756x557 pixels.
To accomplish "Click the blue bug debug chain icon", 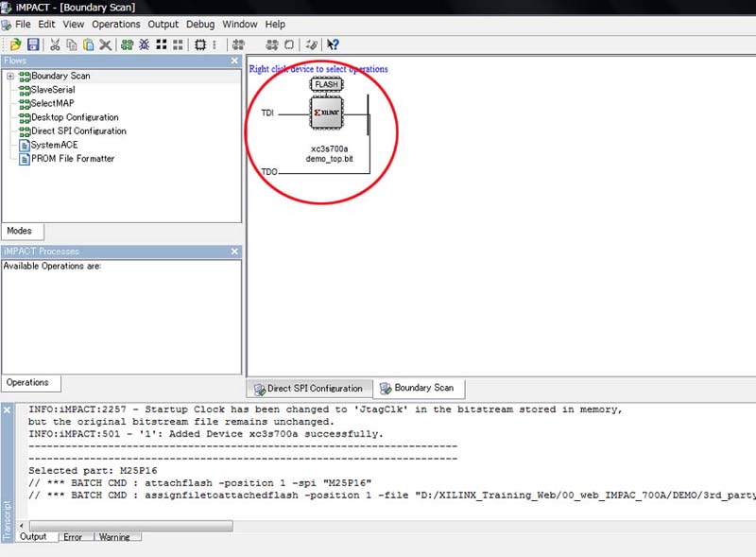I will tap(145, 44).
